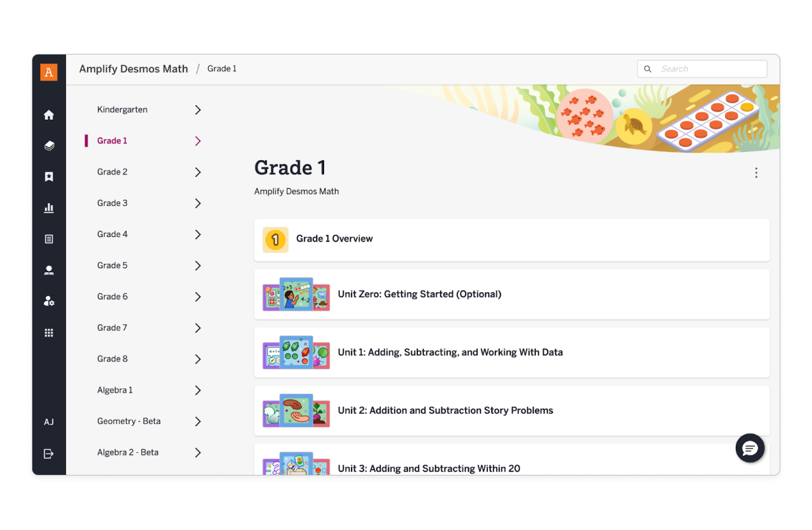Expand the Algebra 1 section
Screen dimensions: 812x530
197,390
